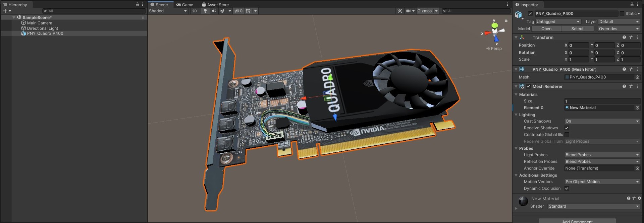The width and height of the screenshot is (644, 223).
Task: Check Contribute Global Illumination
Action: coord(567,135)
